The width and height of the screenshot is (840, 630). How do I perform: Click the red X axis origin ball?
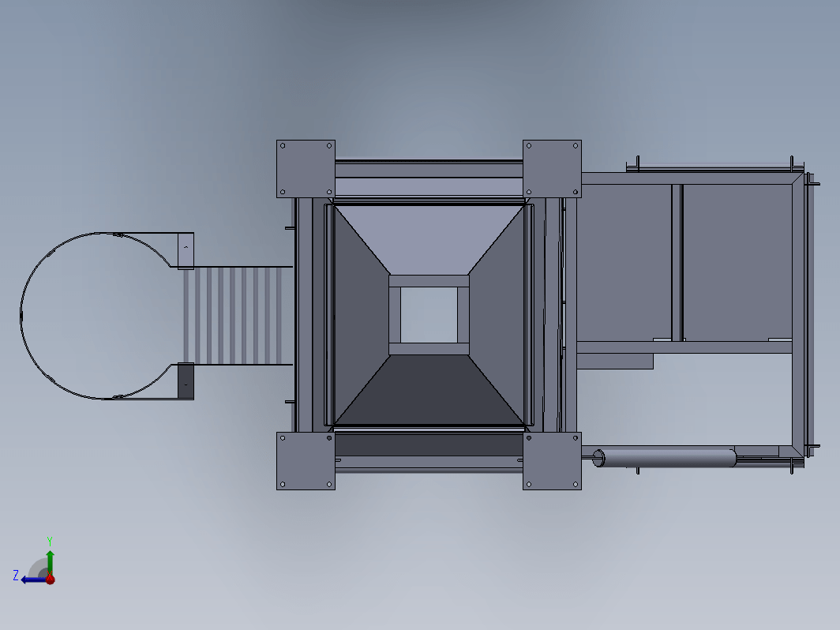coord(51,579)
